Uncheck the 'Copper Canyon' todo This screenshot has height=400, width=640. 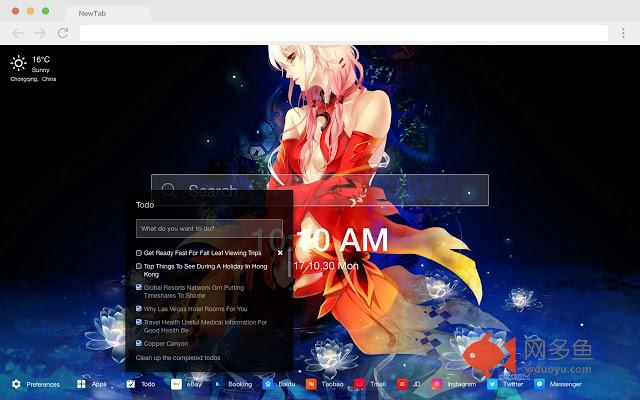139,343
